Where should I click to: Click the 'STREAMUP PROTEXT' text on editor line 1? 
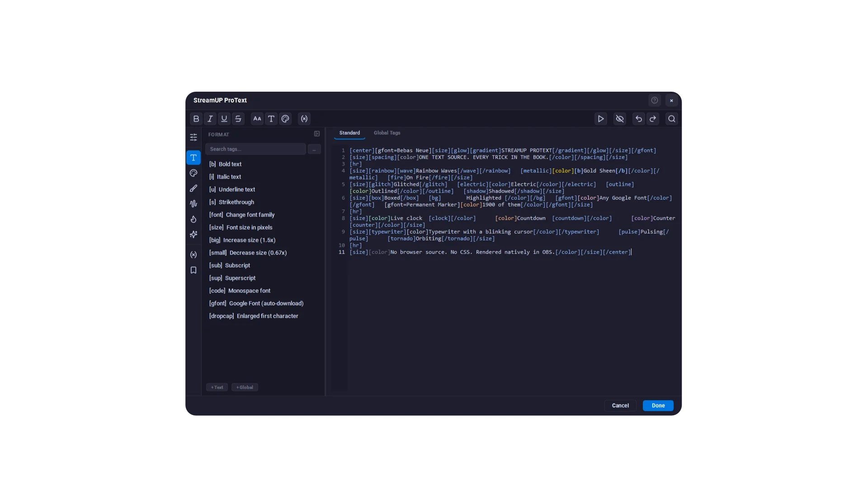(x=526, y=150)
